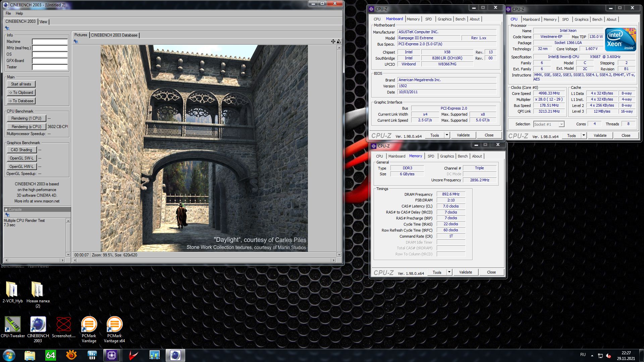Open CPU-Tweaker desktop shortcut
Viewport: 644px width, 362px height.
coord(13,327)
